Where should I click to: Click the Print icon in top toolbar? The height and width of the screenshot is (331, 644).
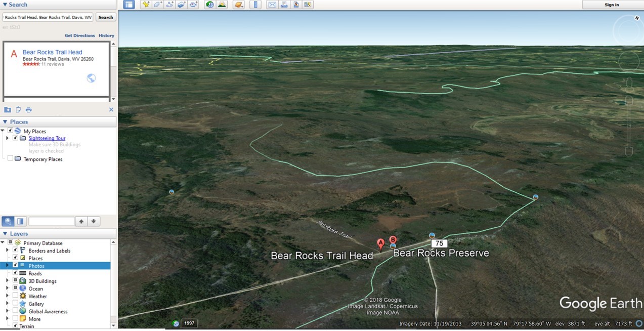(x=284, y=5)
